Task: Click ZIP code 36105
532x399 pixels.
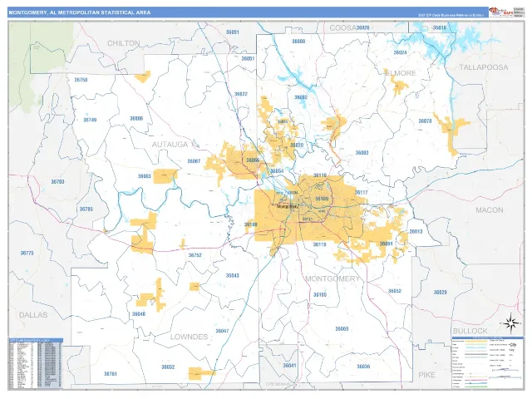Action: (320, 295)
